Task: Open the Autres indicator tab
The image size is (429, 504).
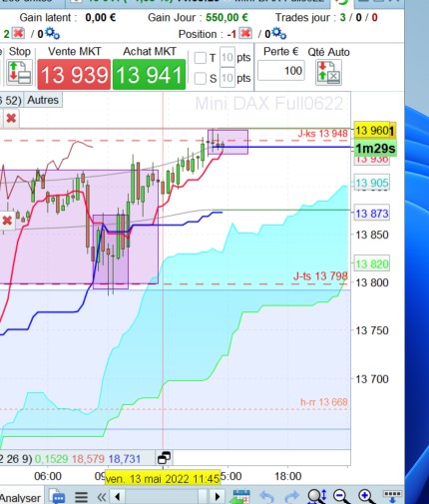Action: point(43,100)
